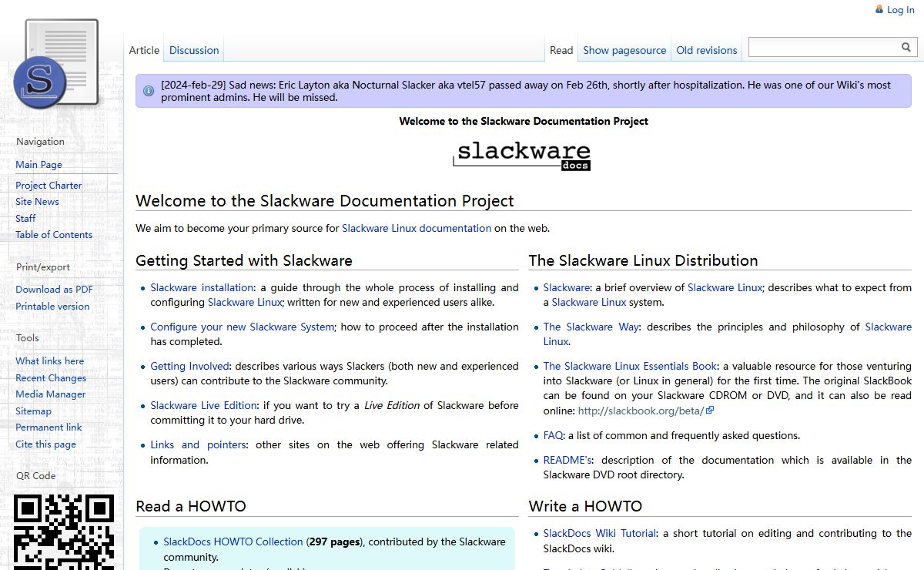
Task: Click the Slackware docs banner image
Action: [x=523, y=154]
